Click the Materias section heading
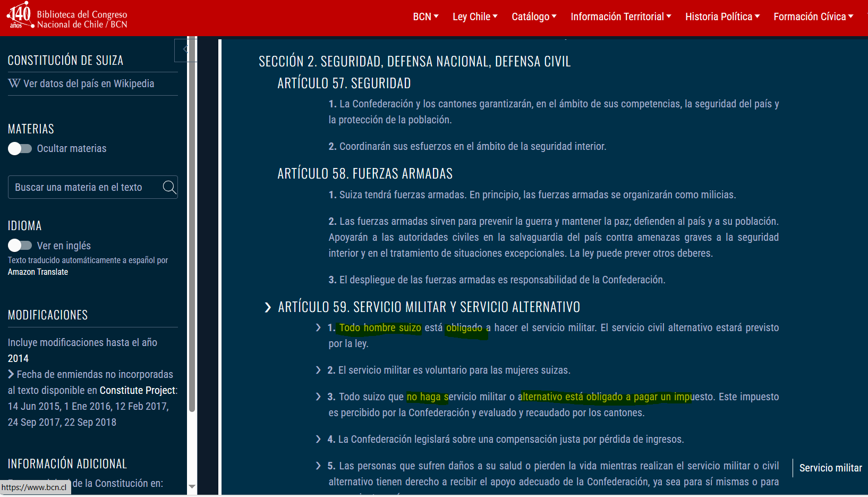Viewport: 868px width, 497px height. click(x=31, y=129)
